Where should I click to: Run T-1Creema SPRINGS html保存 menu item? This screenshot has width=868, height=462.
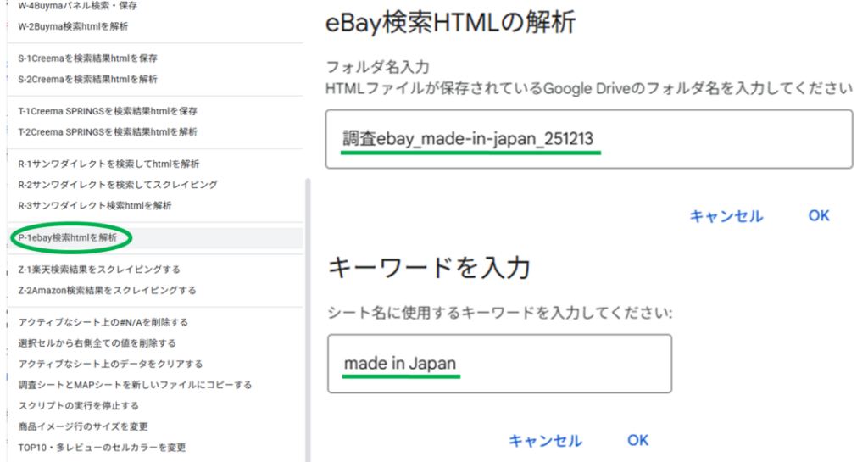(108, 111)
